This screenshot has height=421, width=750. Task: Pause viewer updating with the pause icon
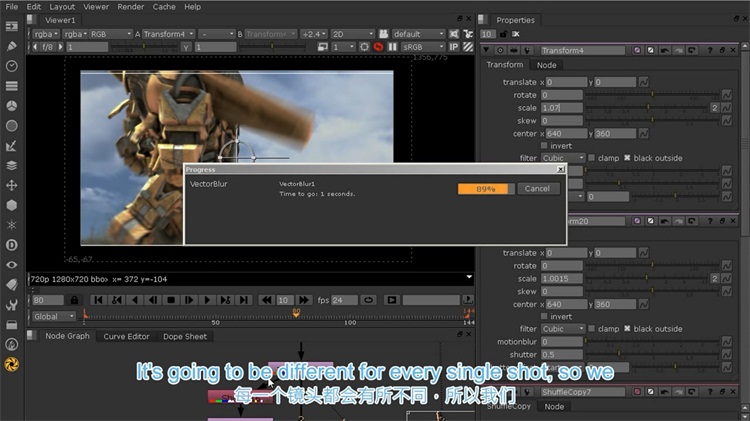click(x=392, y=47)
